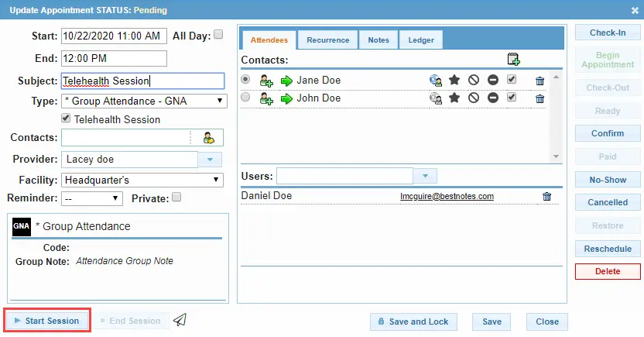Open the Reminder dropdown
The height and width of the screenshot is (337, 644).
[92, 199]
